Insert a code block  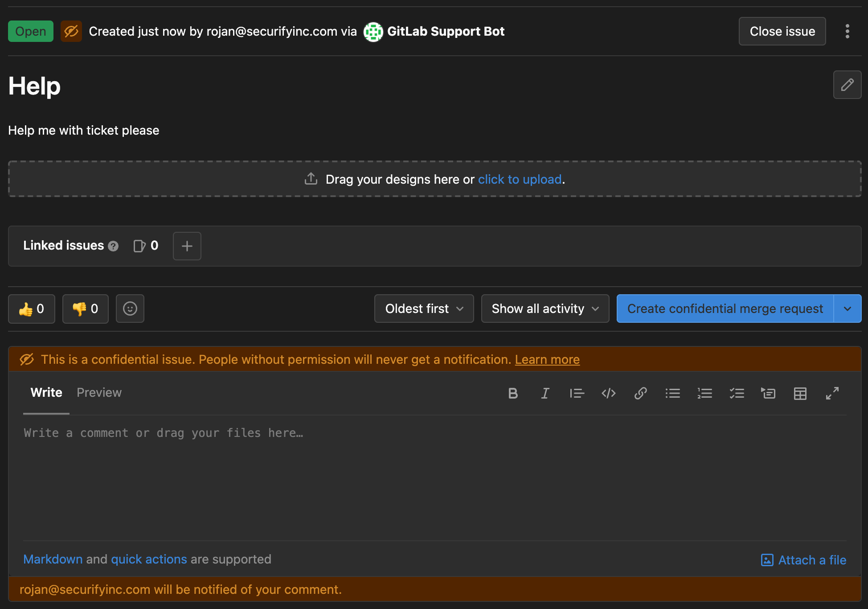pyautogui.click(x=609, y=393)
